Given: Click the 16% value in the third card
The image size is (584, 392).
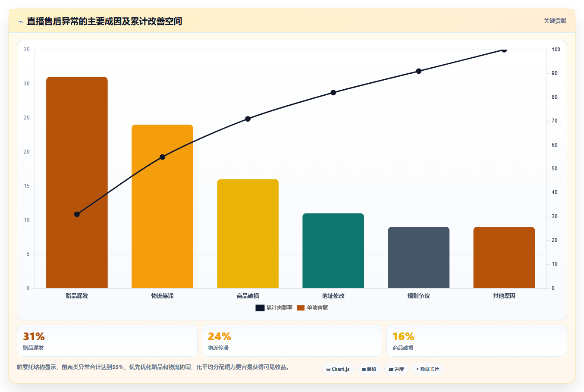Looking at the screenshot, I should coord(403,336).
